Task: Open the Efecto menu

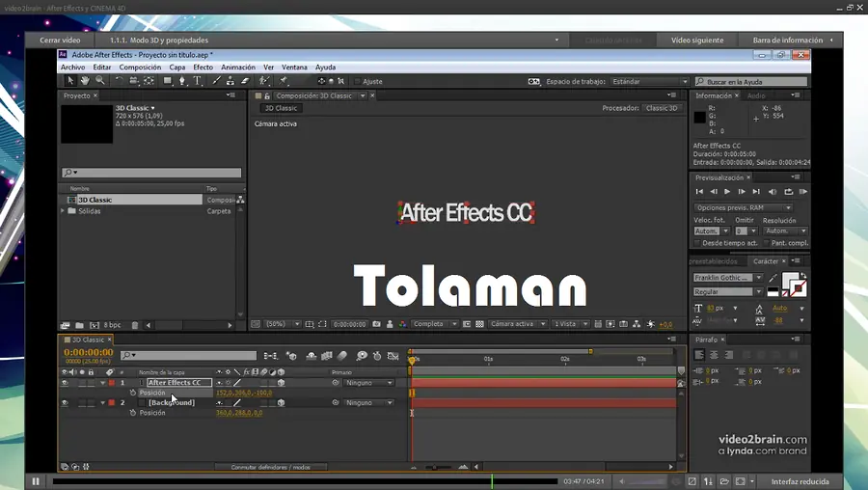Action: click(203, 67)
